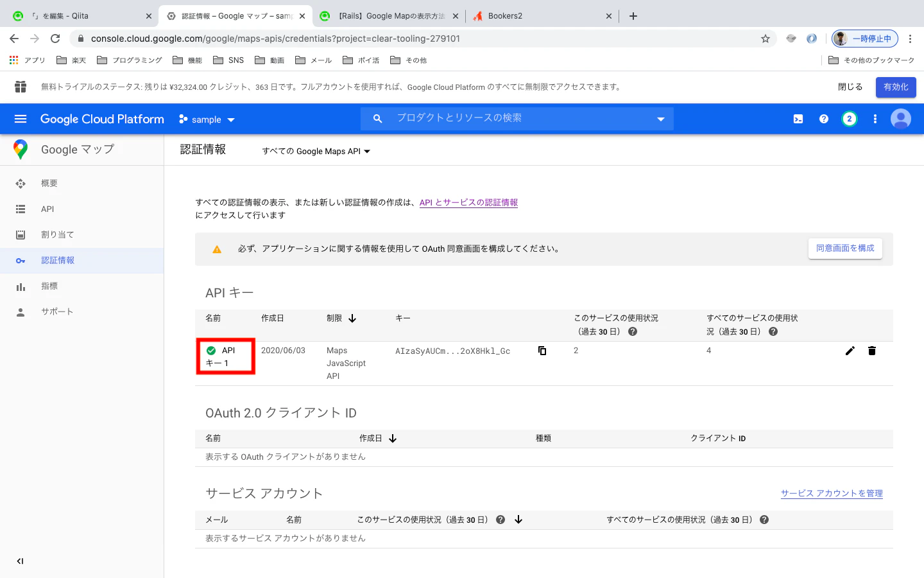Screen dimensions: 924x578
Task: Dismiss the trial banner with 閉じる
Action: coord(850,87)
